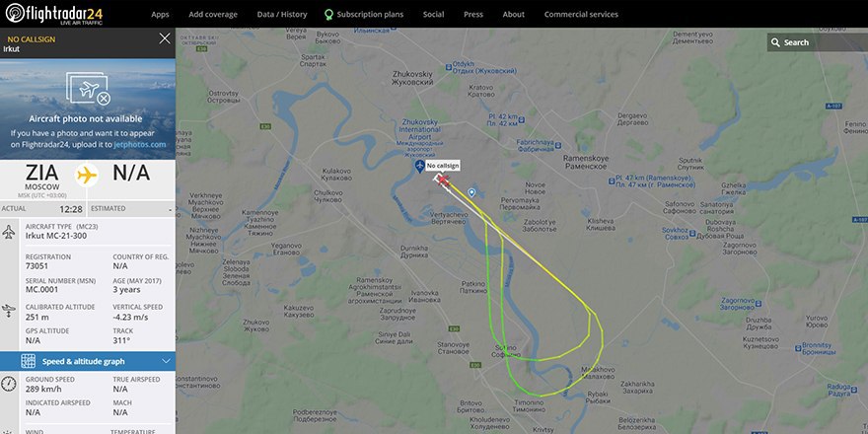Click the Subscription plans lightbulb icon
Screen dimensions: 868x434
coord(328,15)
